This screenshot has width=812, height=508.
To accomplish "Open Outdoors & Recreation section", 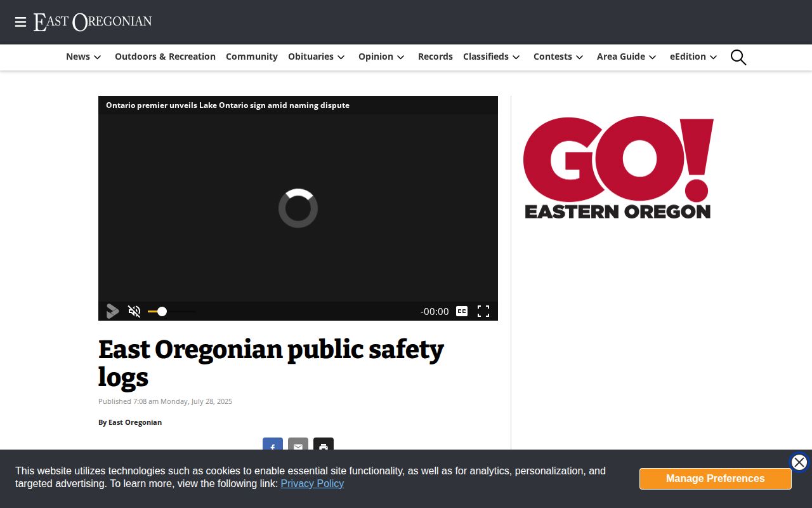I will click(165, 57).
